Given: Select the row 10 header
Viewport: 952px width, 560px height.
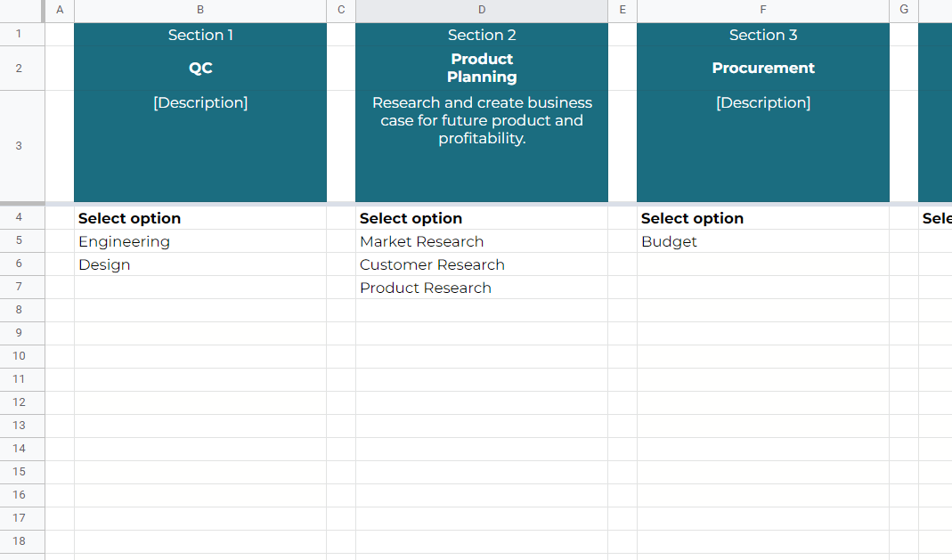Looking at the screenshot, I should pos(19,356).
